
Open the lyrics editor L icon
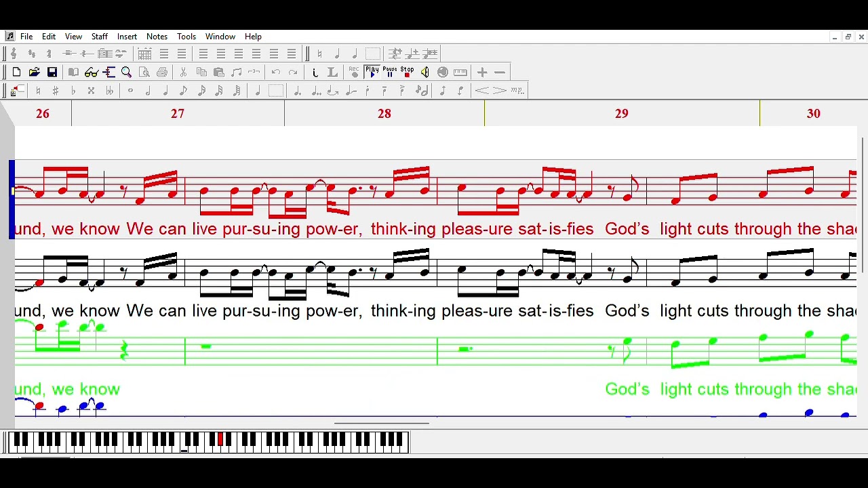click(x=332, y=72)
